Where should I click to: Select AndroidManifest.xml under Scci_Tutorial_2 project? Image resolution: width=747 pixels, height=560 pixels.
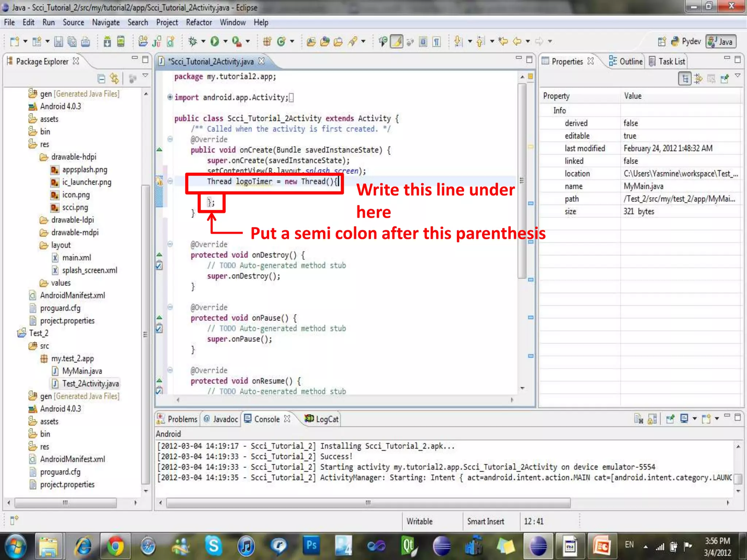tap(67, 295)
